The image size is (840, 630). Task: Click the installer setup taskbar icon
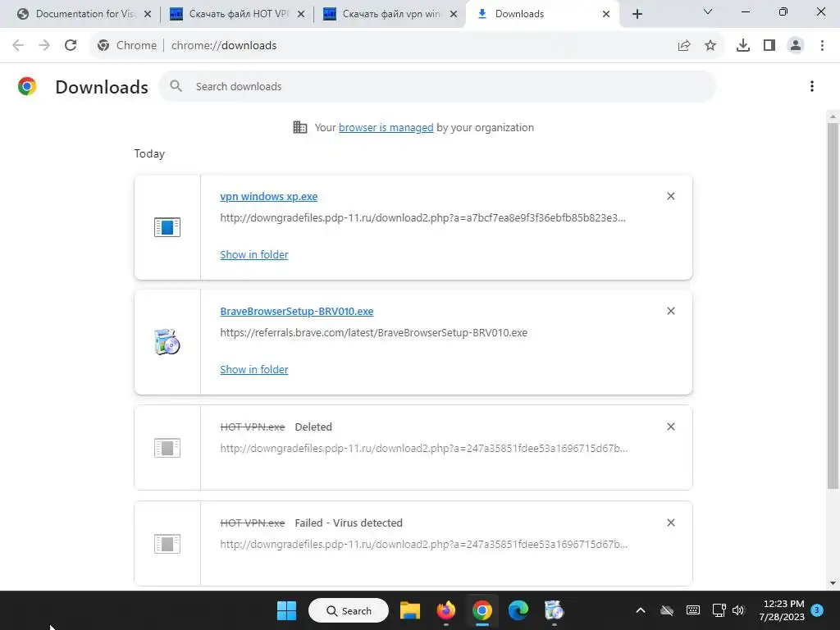(554, 610)
